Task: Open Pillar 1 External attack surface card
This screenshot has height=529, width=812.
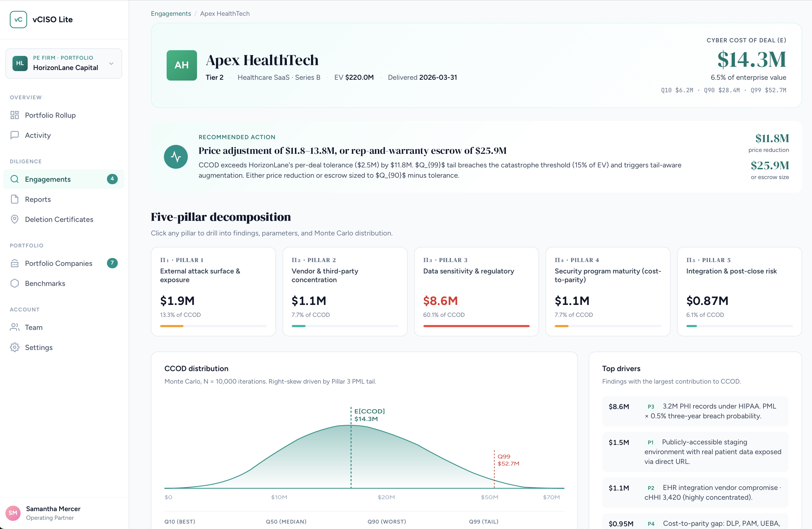Action: (x=213, y=292)
